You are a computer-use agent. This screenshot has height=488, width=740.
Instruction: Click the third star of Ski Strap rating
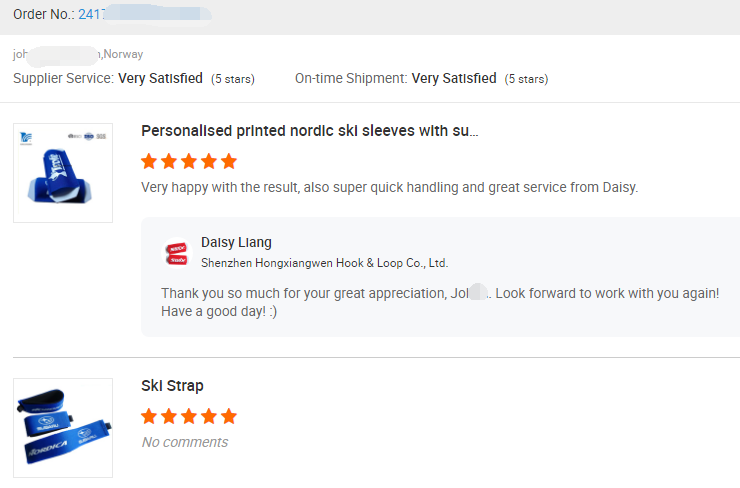[x=189, y=416]
